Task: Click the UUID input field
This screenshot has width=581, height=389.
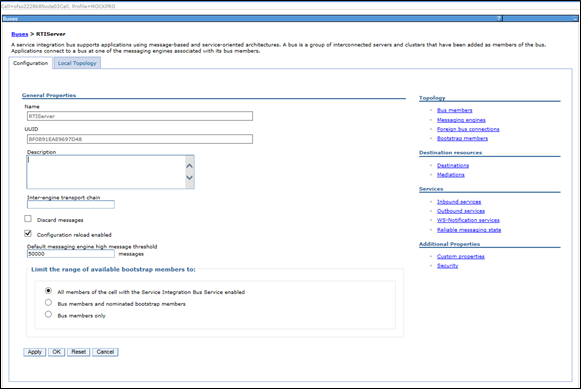Action: pos(140,139)
